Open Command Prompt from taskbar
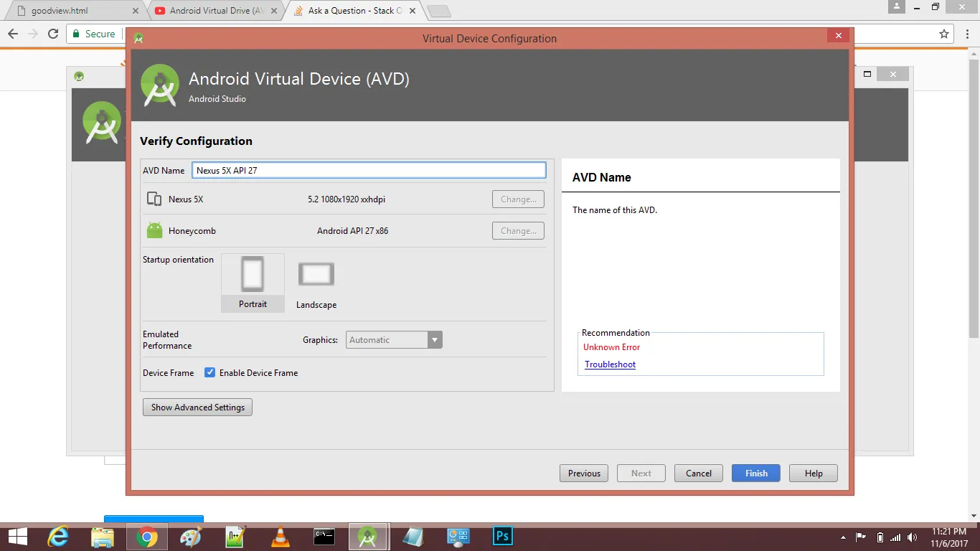 pyautogui.click(x=324, y=537)
